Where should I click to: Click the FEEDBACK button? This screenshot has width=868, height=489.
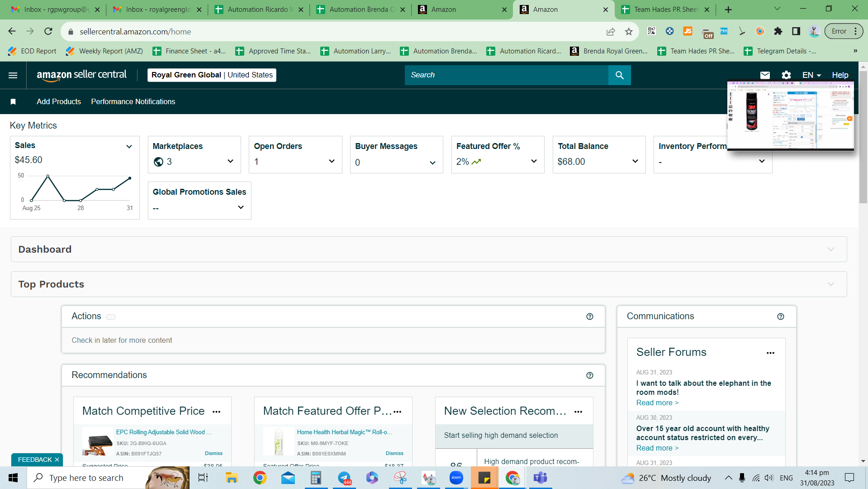35,460
